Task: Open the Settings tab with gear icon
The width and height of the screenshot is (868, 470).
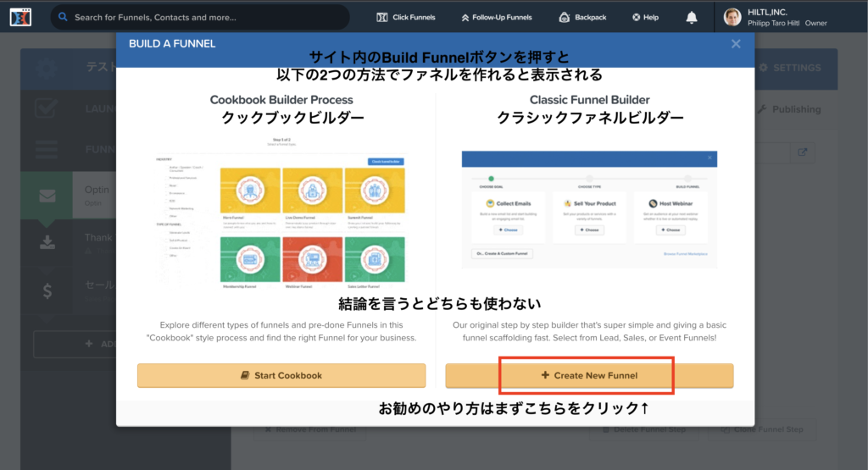Action: [790, 68]
